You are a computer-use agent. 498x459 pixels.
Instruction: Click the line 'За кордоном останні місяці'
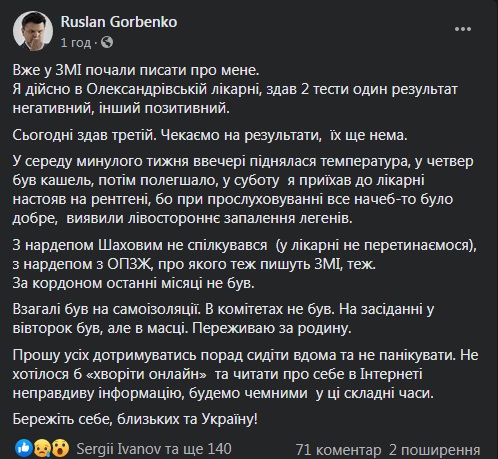(x=133, y=283)
